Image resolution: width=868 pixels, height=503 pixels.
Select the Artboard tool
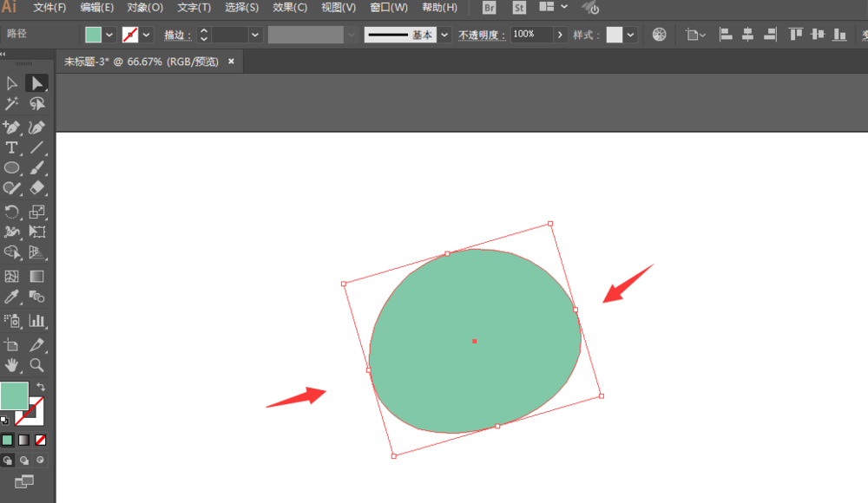[x=11, y=345]
